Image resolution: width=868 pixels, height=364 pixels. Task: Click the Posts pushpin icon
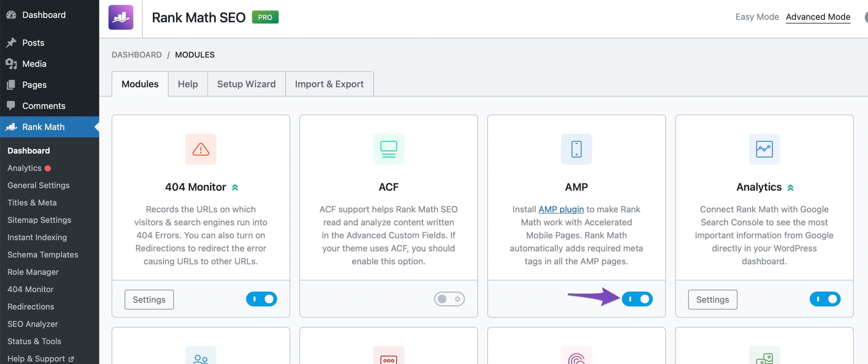(11, 43)
